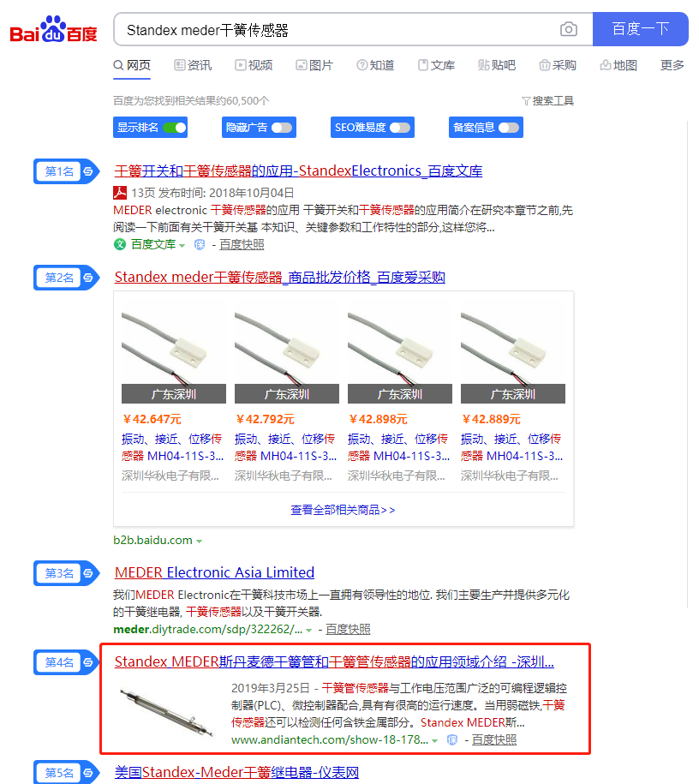This screenshot has width=699, height=784.
Task: Click the refresh icon on 第5名 badge
Action: coord(88,773)
